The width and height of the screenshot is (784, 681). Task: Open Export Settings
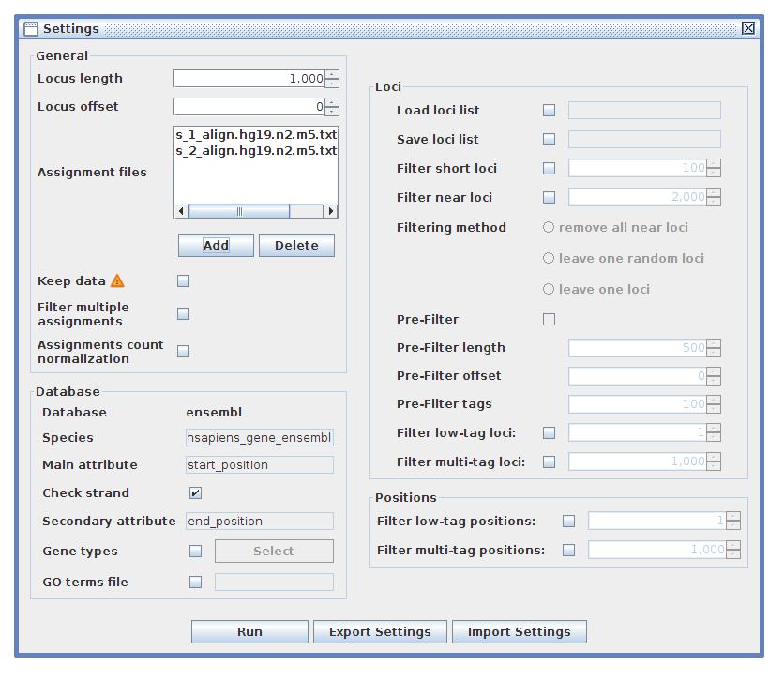pos(380,631)
